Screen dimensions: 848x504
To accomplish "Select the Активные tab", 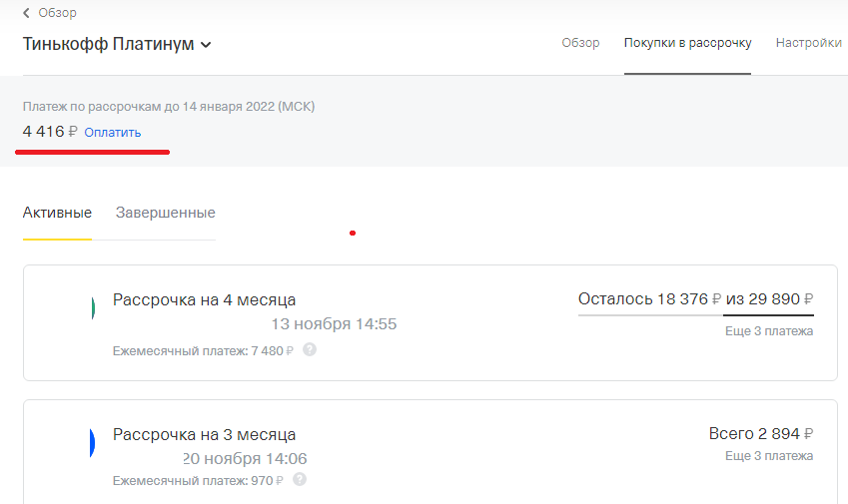I will coord(57,213).
